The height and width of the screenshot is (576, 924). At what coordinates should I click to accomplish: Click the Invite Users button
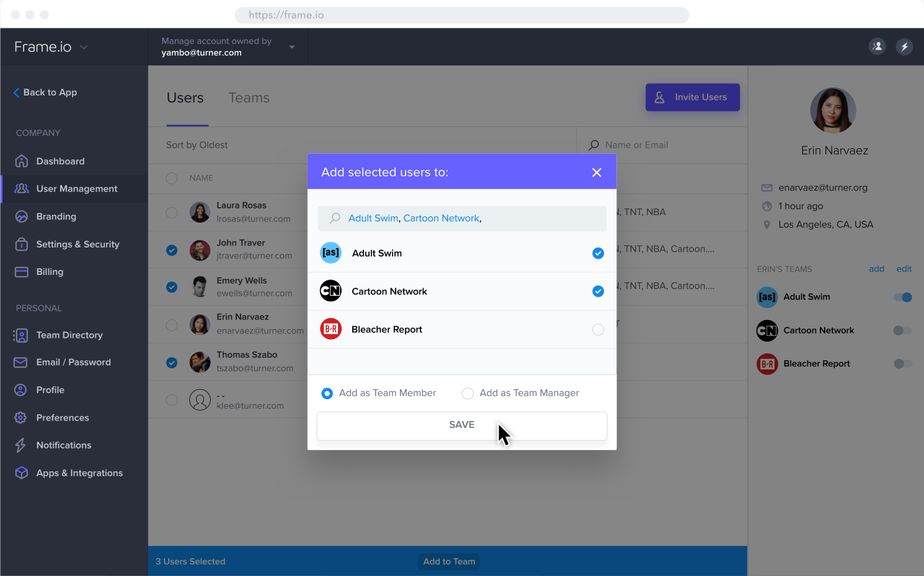click(x=693, y=97)
